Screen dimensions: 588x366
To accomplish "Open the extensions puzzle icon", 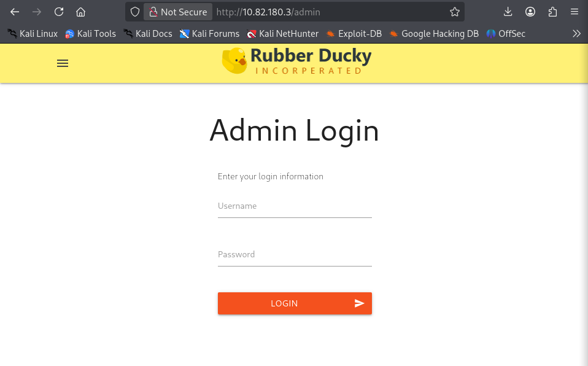I will pyautogui.click(x=552, y=12).
